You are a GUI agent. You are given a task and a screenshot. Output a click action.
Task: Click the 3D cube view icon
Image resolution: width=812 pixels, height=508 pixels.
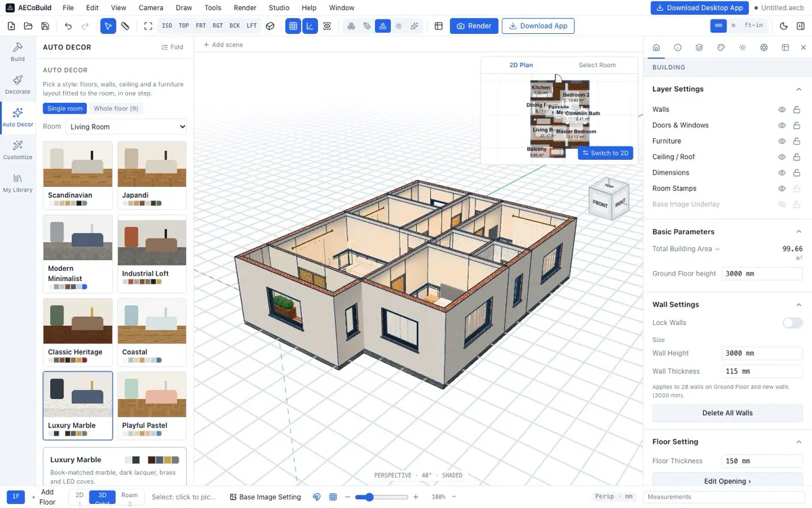(270, 26)
